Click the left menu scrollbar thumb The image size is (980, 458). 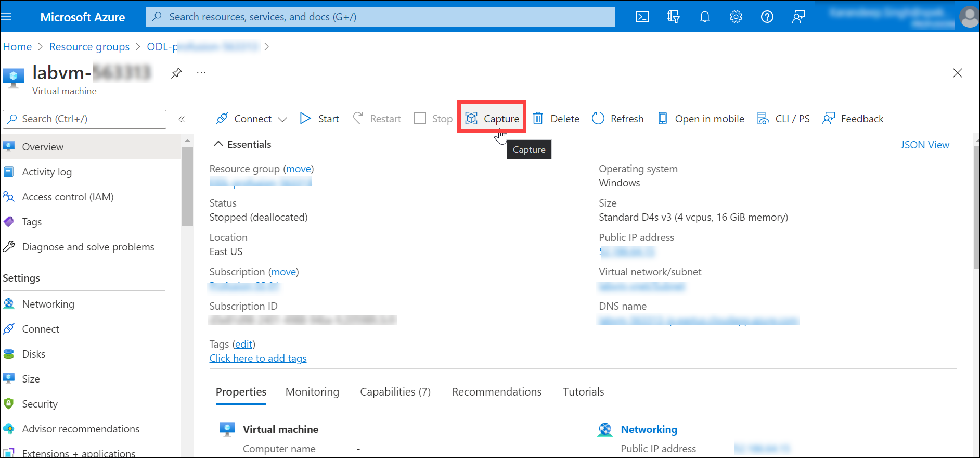187,186
